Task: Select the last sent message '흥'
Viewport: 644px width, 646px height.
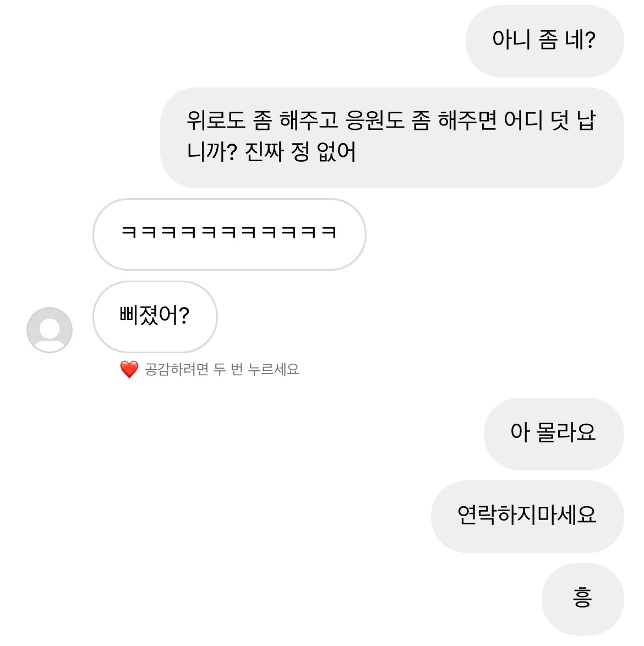Action: (x=582, y=598)
